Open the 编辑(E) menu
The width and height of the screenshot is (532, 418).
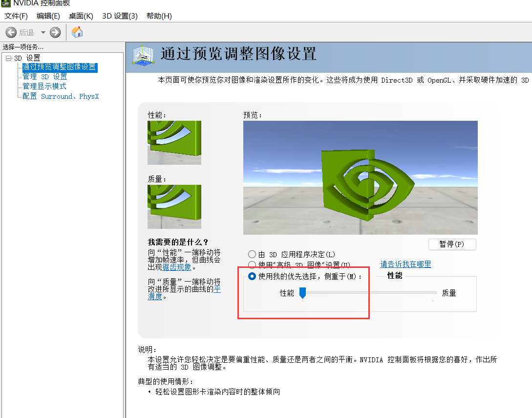tap(48, 16)
